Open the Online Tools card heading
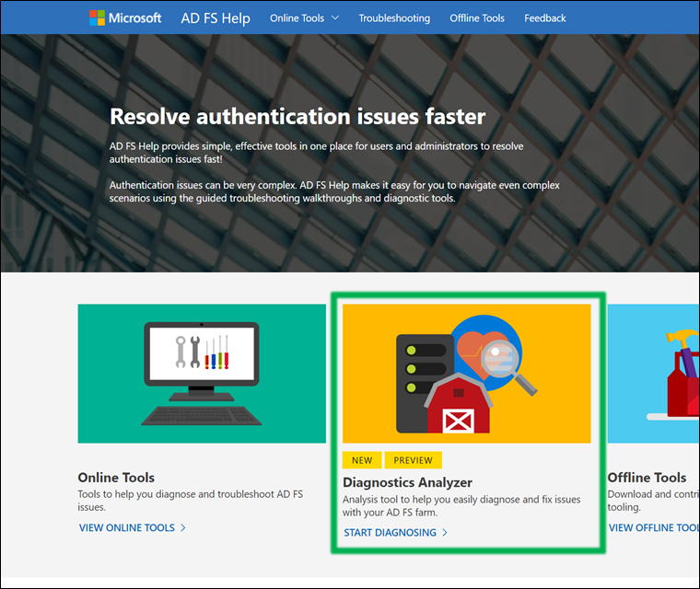Image resolution: width=700 pixels, height=589 pixels. (x=116, y=478)
